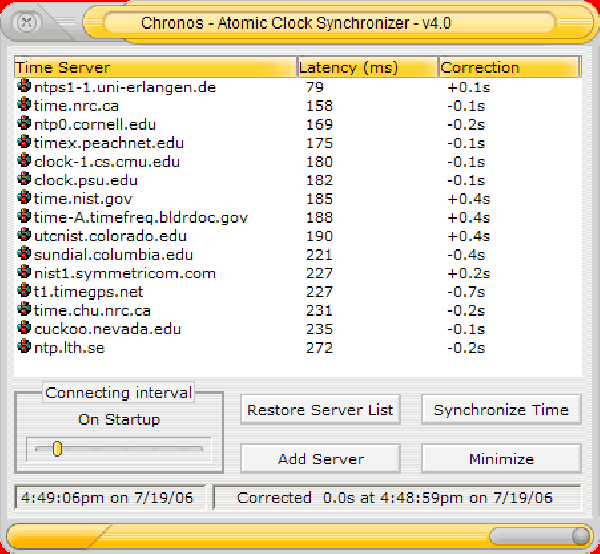Image resolution: width=600 pixels, height=554 pixels.
Task: Click the +0.1s correction for ntps1-1.uni-erlangen.de
Action: (468, 87)
